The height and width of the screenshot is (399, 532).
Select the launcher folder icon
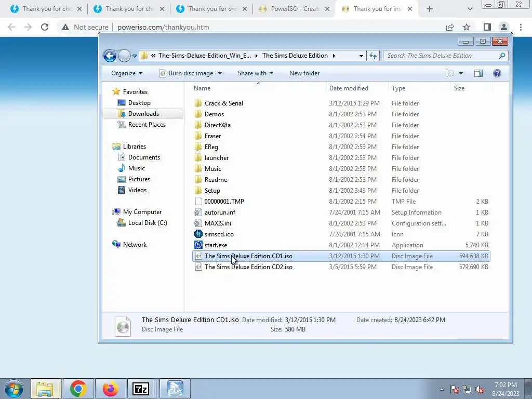(198, 158)
